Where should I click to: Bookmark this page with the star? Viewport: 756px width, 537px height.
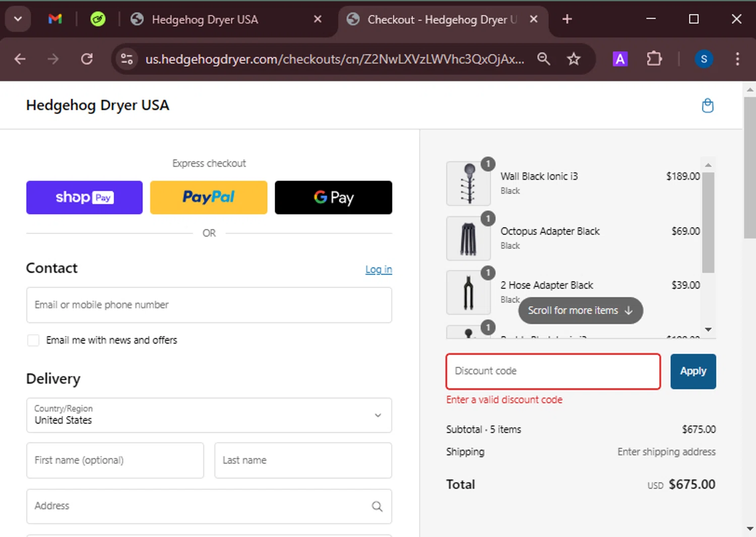(574, 59)
